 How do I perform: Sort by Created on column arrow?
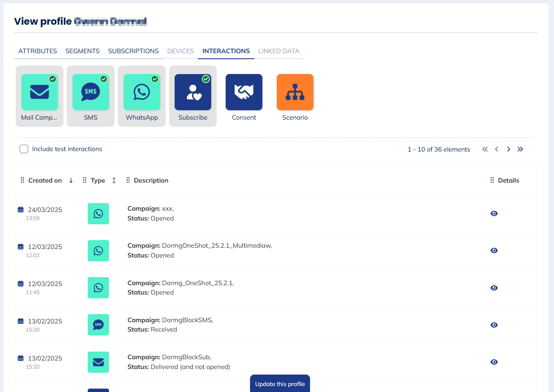point(71,180)
